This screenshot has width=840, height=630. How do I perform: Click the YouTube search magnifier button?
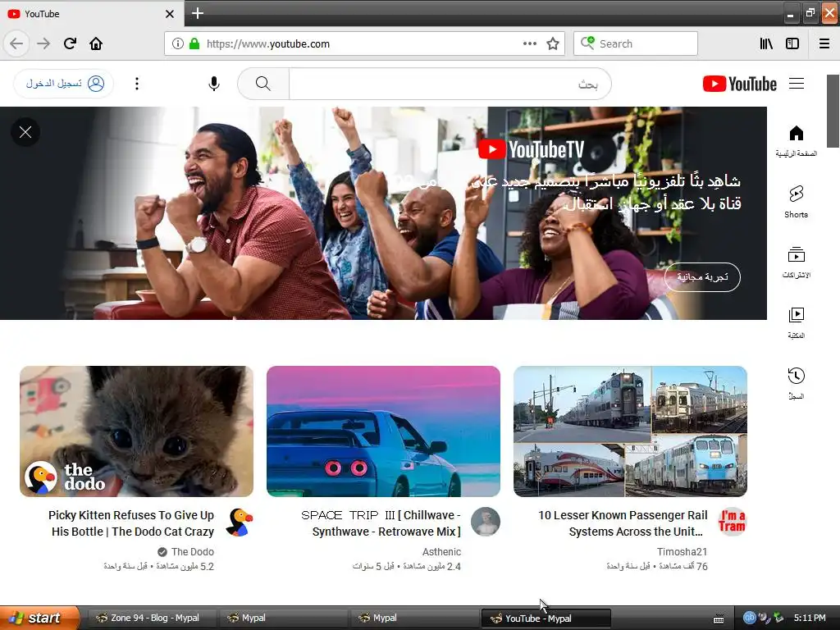tap(263, 84)
